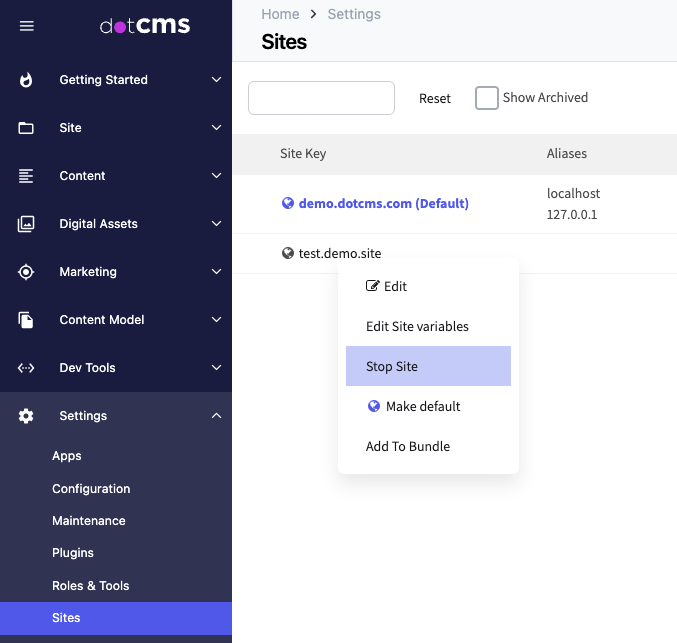Expand the Digital Assets section chevron
The height and width of the screenshot is (643, 677).
click(216, 224)
